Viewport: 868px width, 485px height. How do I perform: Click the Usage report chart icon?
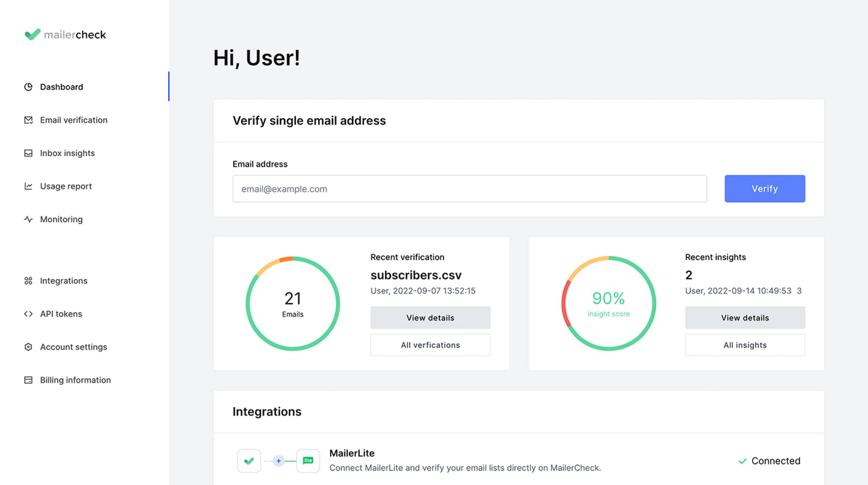pos(28,186)
